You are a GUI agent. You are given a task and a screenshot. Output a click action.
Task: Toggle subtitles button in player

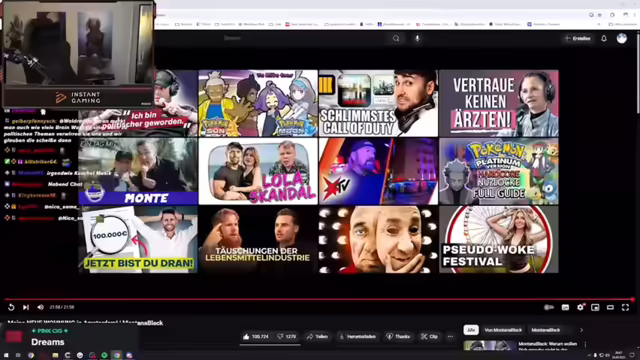click(x=565, y=307)
